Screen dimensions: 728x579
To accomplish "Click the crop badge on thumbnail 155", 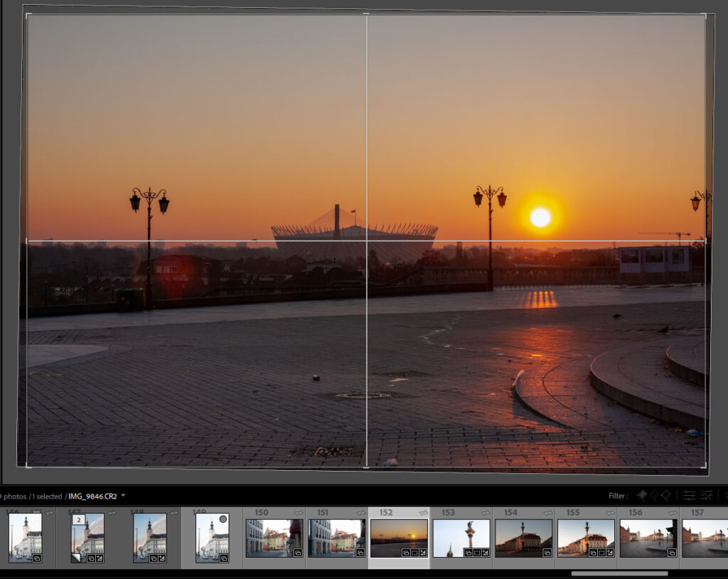I will pyautogui.click(x=601, y=553).
